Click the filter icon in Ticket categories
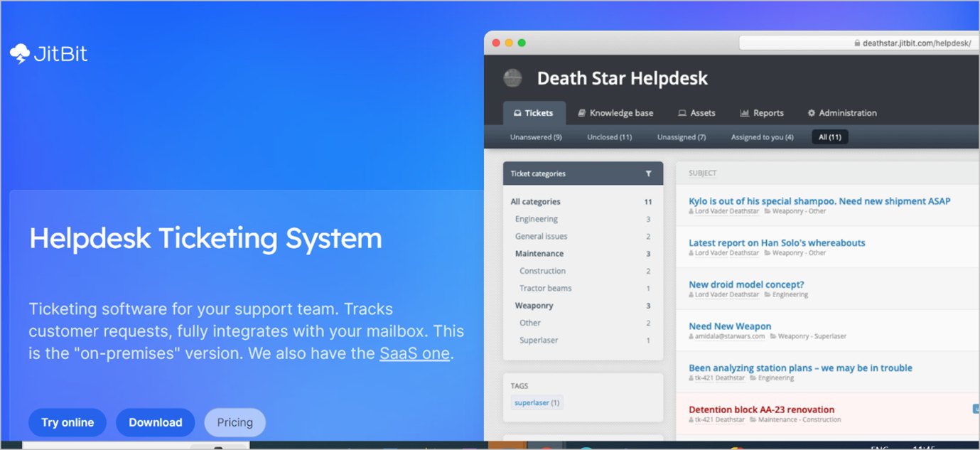 point(648,173)
